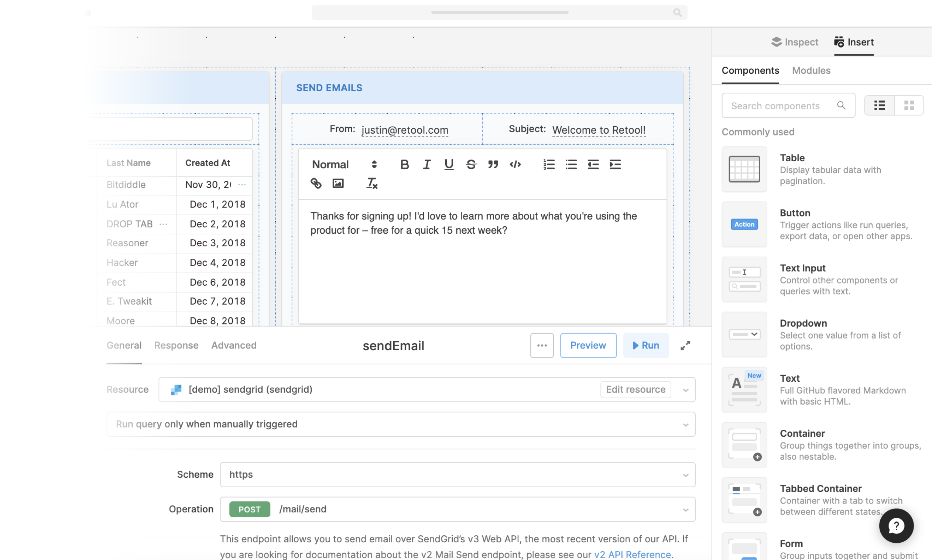Decrease indent in the email editor
The height and width of the screenshot is (560, 932).
(x=593, y=165)
